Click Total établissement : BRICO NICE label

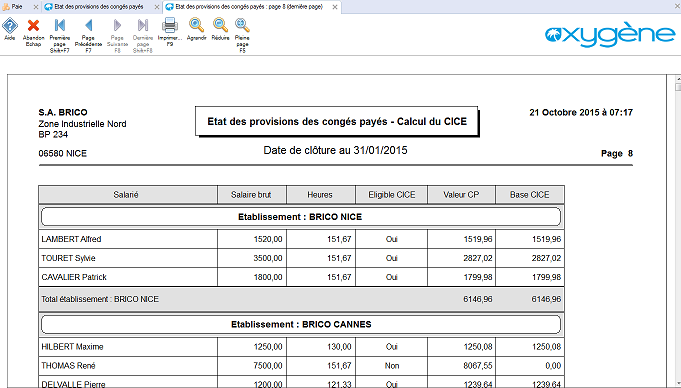tap(100, 299)
